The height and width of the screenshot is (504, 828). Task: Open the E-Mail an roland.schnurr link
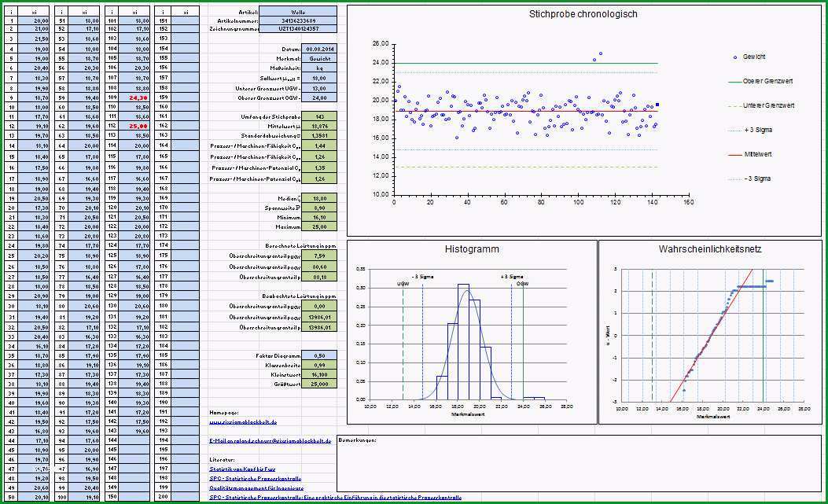pyautogui.click(x=270, y=440)
